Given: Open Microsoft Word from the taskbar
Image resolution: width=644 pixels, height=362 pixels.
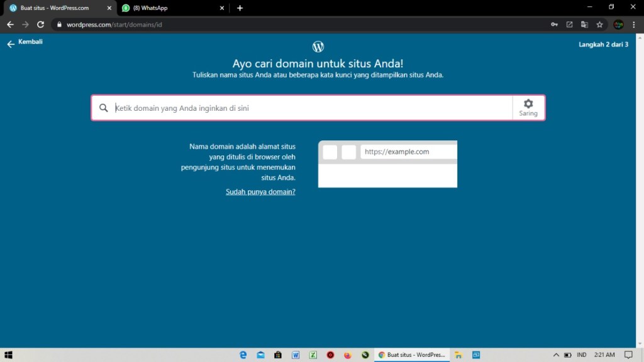Looking at the screenshot, I should pos(296,355).
